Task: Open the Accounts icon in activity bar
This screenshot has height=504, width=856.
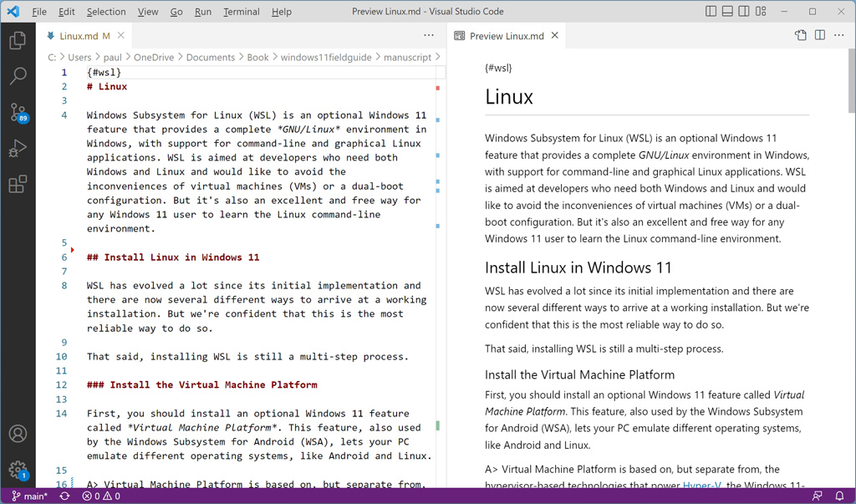Action: pos(18,434)
